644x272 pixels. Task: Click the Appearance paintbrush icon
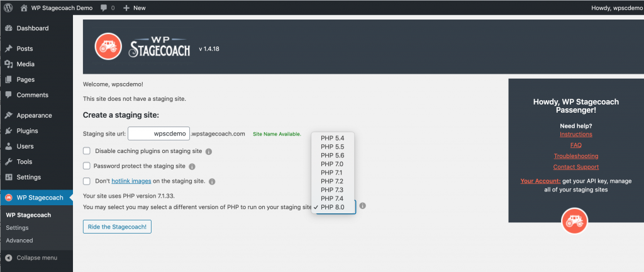click(9, 115)
